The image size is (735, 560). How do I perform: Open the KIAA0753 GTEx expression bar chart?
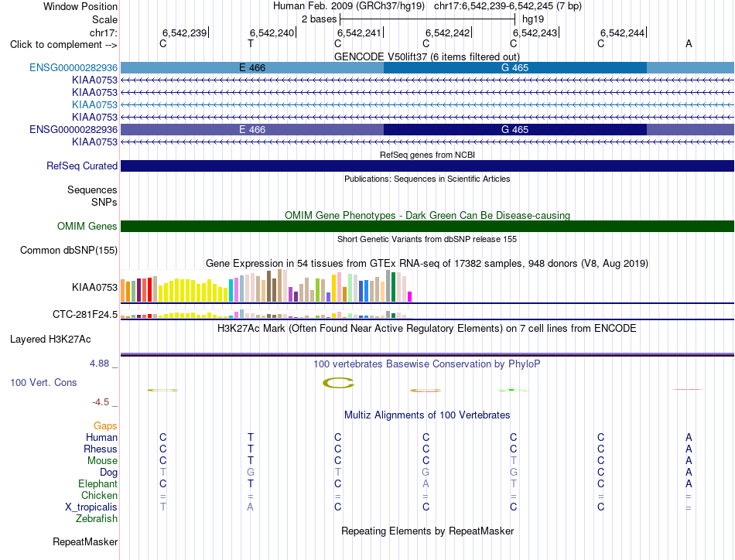[x=266, y=286]
